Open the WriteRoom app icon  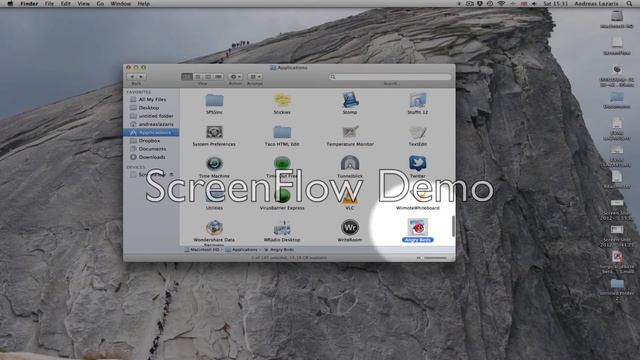[x=350, y=227]
